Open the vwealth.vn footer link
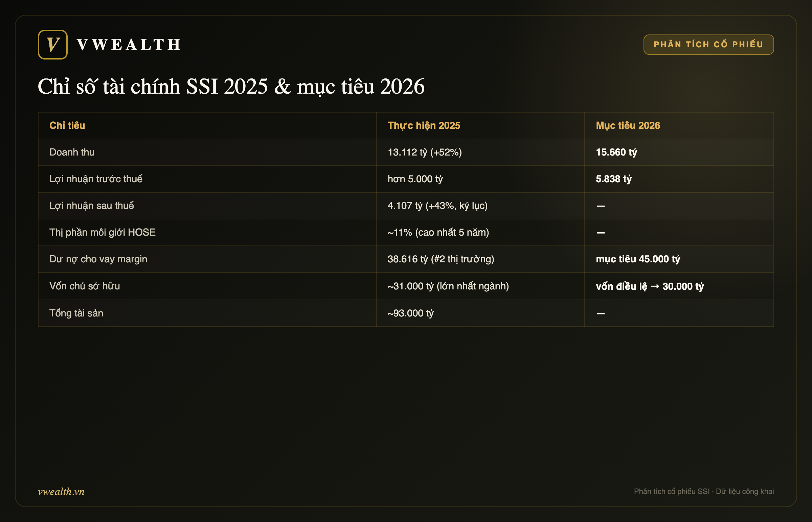 coord(61,491)
